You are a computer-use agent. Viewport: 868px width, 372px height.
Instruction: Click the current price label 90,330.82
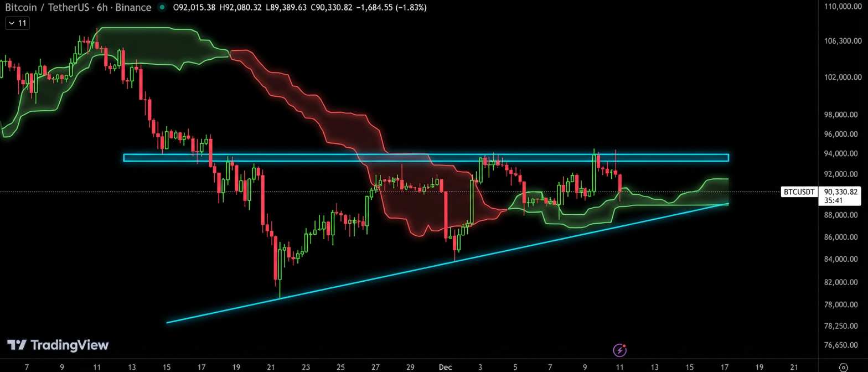pyautogui.click(x=840, y=192)
